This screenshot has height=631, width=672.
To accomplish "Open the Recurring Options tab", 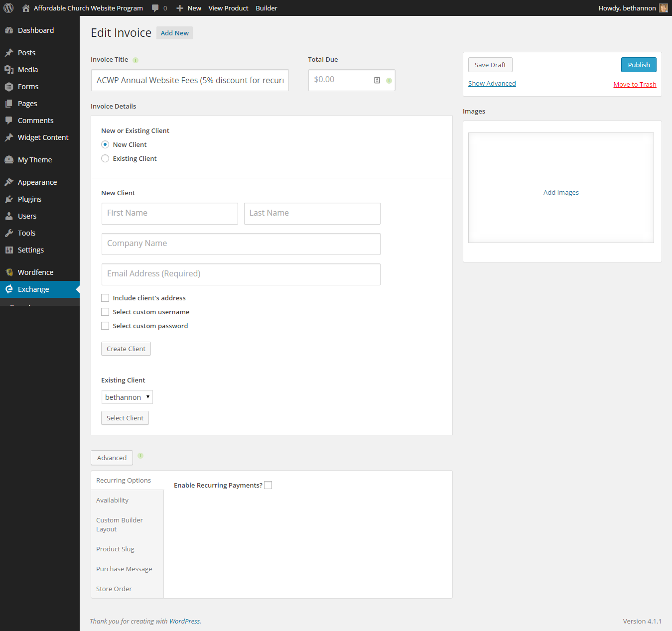I will (128, 480).
